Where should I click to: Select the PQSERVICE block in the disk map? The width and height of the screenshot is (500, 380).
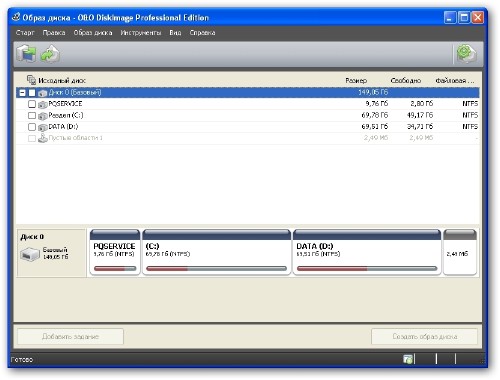point(115,252)
